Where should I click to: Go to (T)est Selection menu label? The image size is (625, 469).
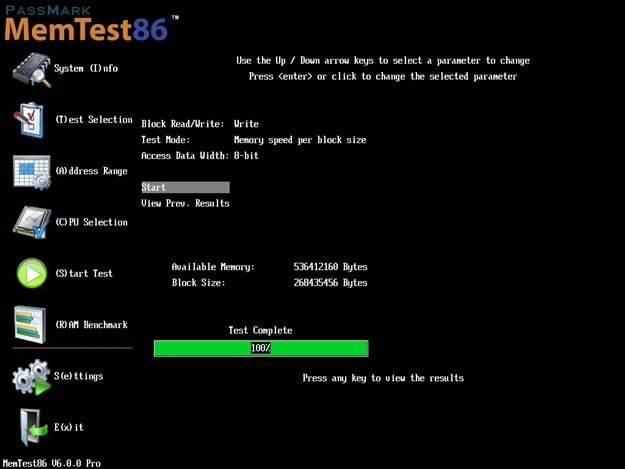click(x=94, y=120)
